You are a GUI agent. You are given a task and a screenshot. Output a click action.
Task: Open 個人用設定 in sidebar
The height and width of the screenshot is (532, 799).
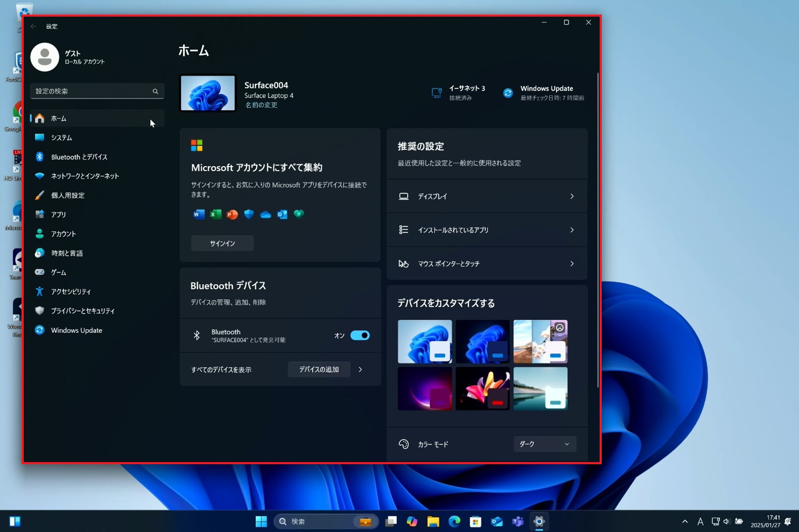[97, 195]
